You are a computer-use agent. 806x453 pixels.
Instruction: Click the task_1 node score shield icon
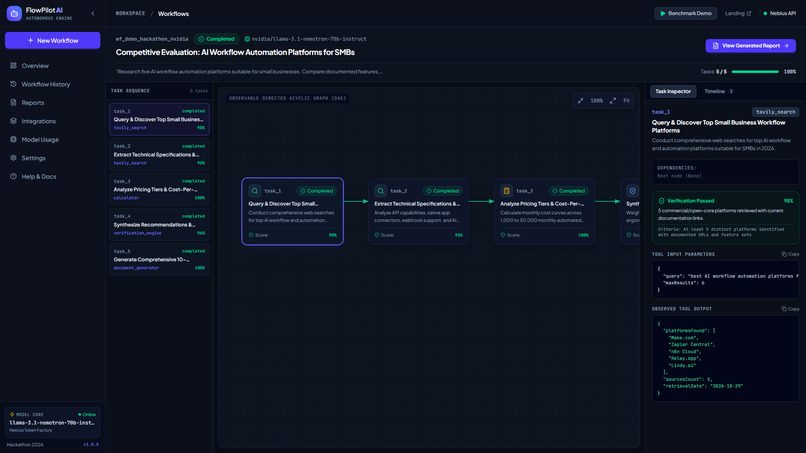[251, 235]
